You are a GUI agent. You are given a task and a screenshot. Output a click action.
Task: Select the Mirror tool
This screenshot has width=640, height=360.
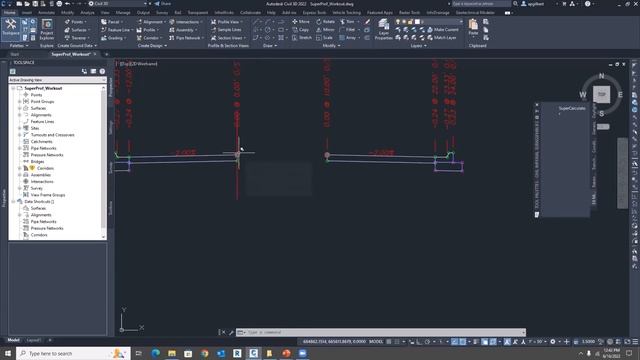(325, 30)
